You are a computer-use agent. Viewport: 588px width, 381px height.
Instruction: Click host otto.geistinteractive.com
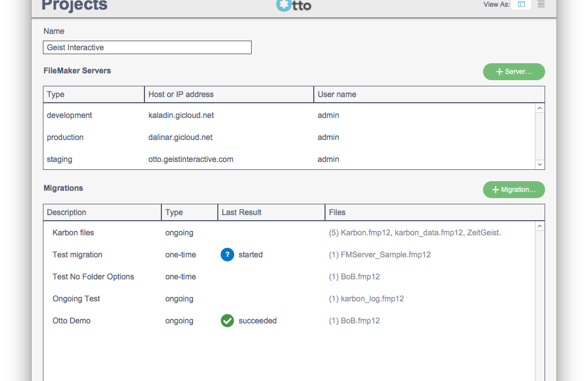tap(191, 159)
